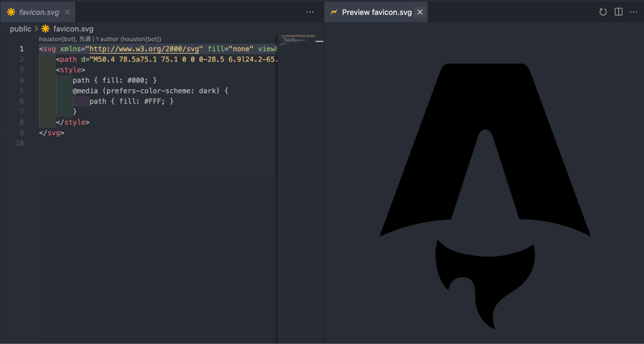Click the preview icon on the Preview tab

[x=334, y=12]
